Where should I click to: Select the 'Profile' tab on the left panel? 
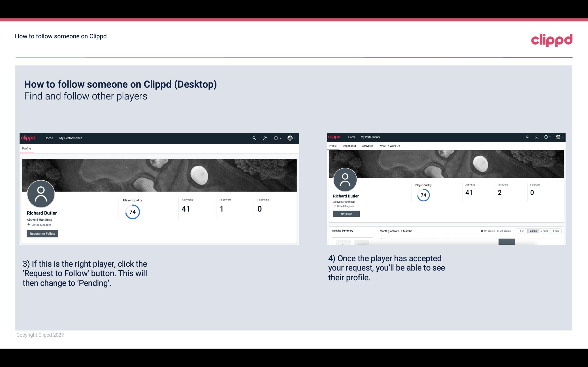(26, 148)
